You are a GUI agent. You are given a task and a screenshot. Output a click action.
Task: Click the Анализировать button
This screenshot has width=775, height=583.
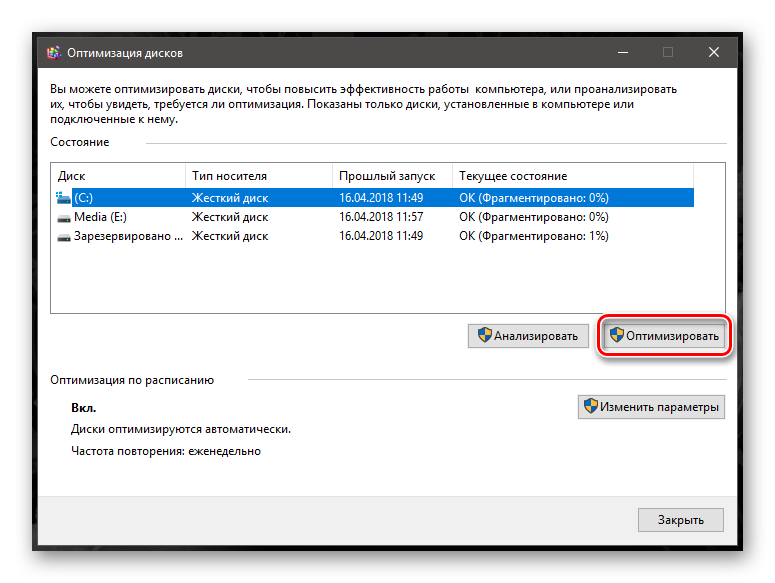[x=528, y=336]
